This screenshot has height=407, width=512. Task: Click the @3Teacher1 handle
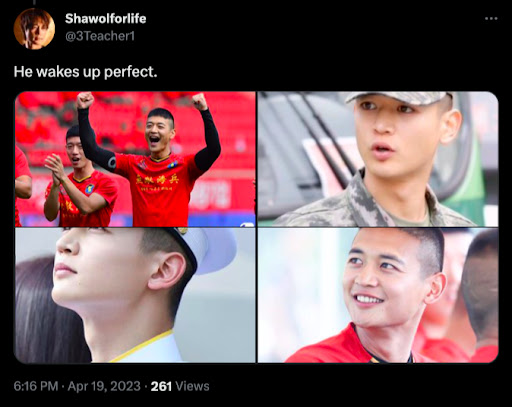[x=100, y=36]
